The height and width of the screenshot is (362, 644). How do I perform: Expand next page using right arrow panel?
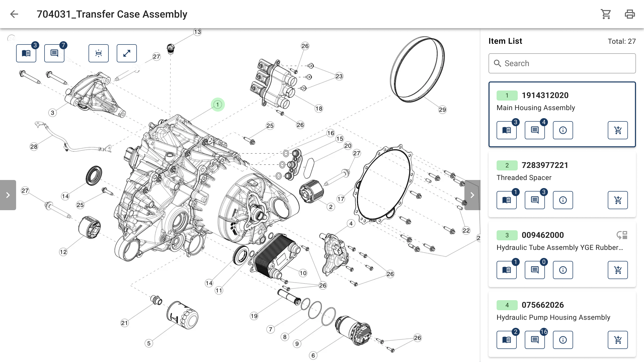[472, 195]
